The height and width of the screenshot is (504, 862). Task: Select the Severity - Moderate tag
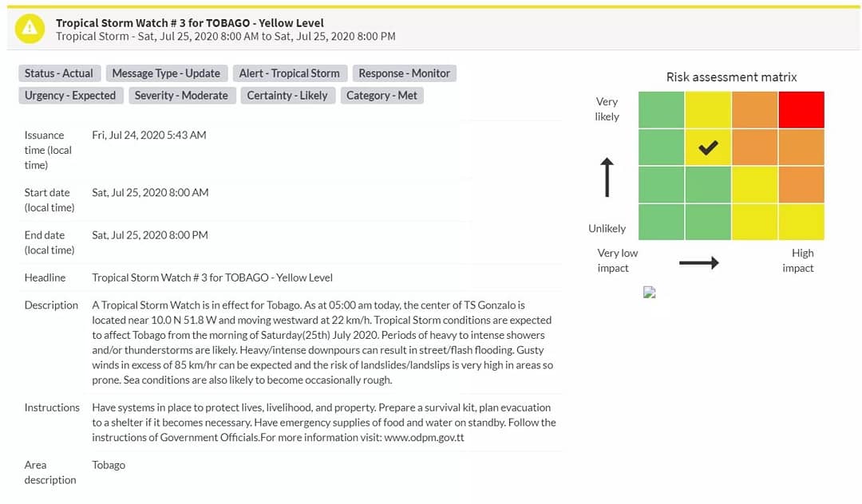click(181, 96)
